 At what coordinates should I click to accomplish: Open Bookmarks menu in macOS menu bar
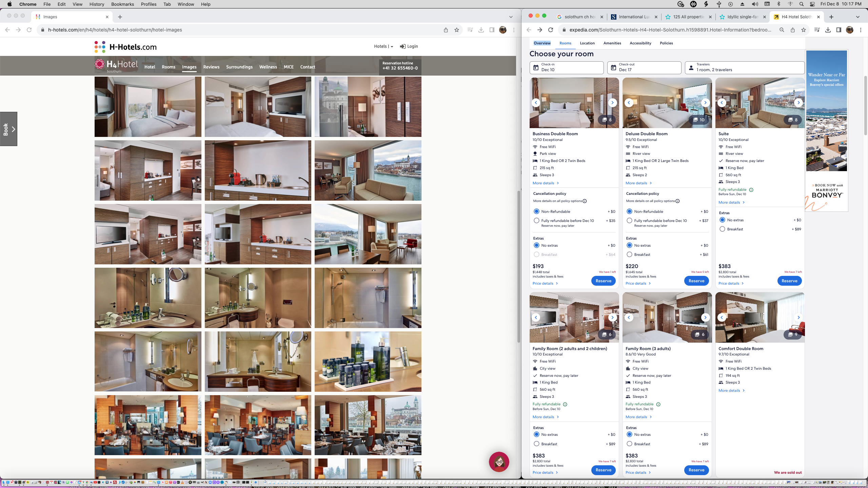(x=122, y=4)
